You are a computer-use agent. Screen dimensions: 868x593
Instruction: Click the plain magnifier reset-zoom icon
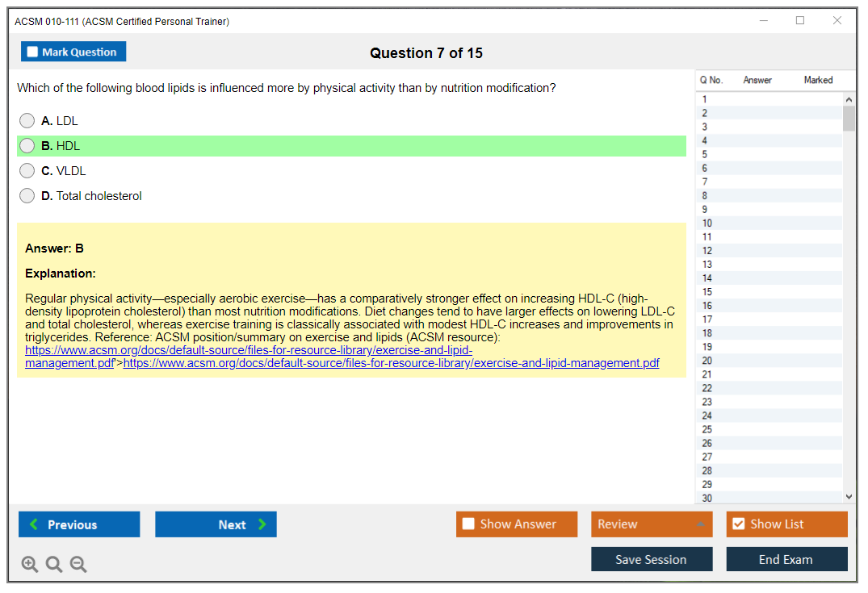click(x=54, y=564)
